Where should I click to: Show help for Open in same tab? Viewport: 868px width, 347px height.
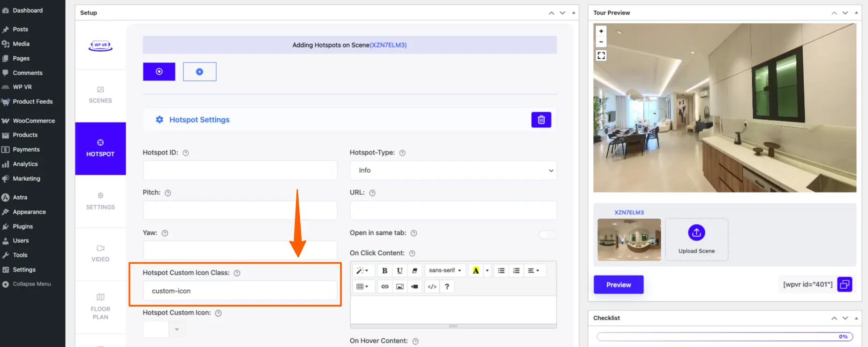[414, 233]
